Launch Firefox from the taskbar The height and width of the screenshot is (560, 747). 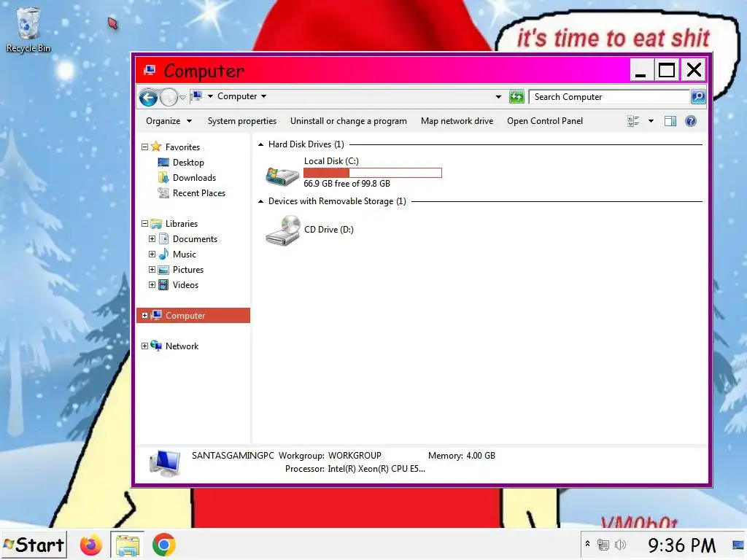(x=90, y=545)
